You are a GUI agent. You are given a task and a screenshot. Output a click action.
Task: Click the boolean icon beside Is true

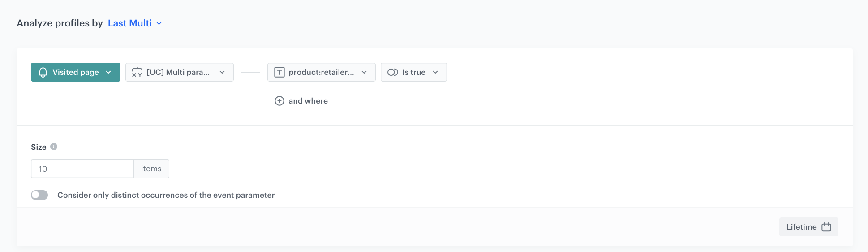tap(393, 72)
